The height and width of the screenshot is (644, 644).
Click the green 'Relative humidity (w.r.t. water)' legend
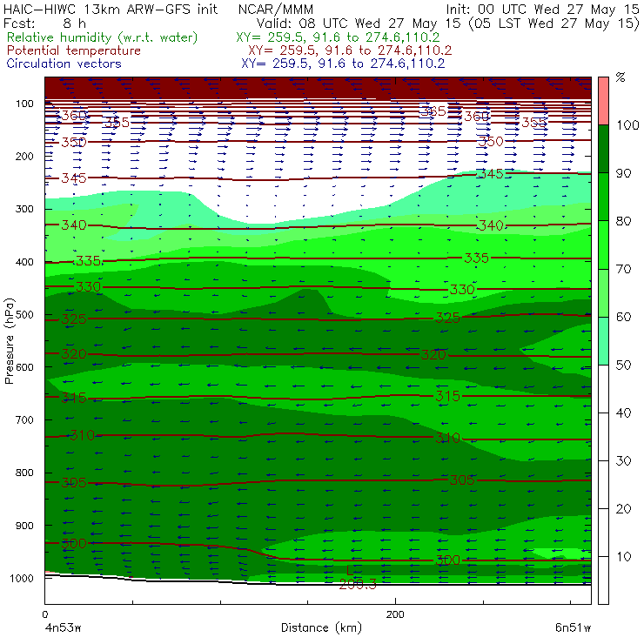[103, 37]
